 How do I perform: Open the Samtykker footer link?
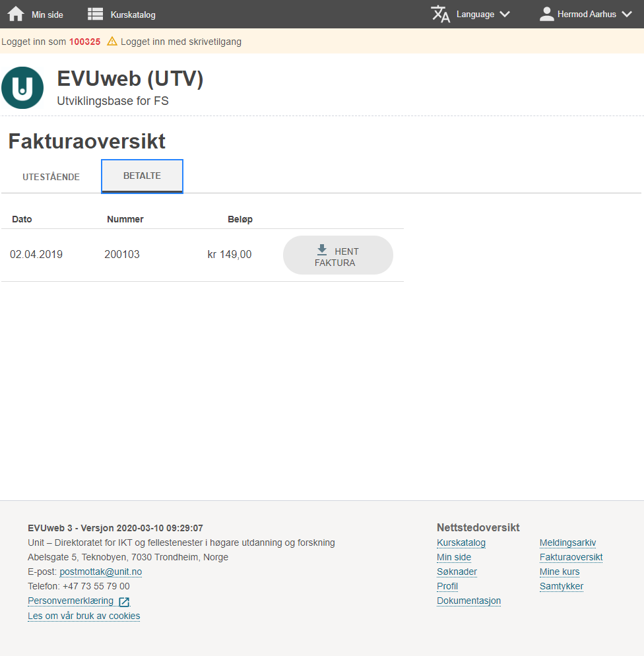(562, 586)
